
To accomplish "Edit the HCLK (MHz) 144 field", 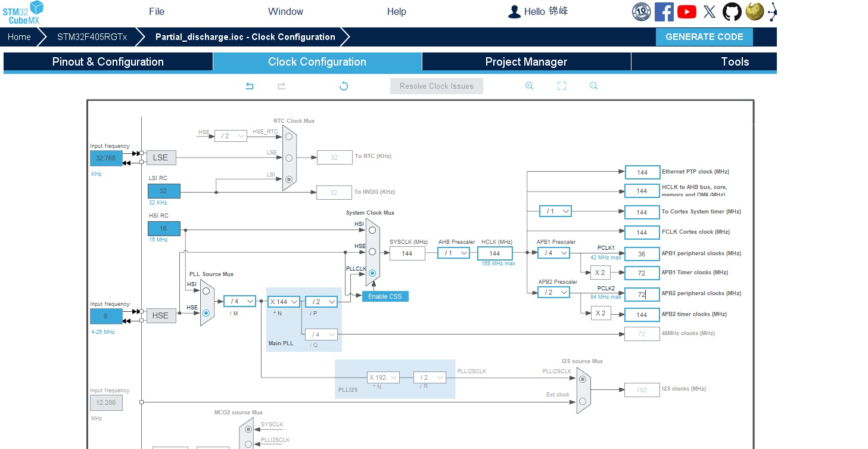I will click(494, 253).
